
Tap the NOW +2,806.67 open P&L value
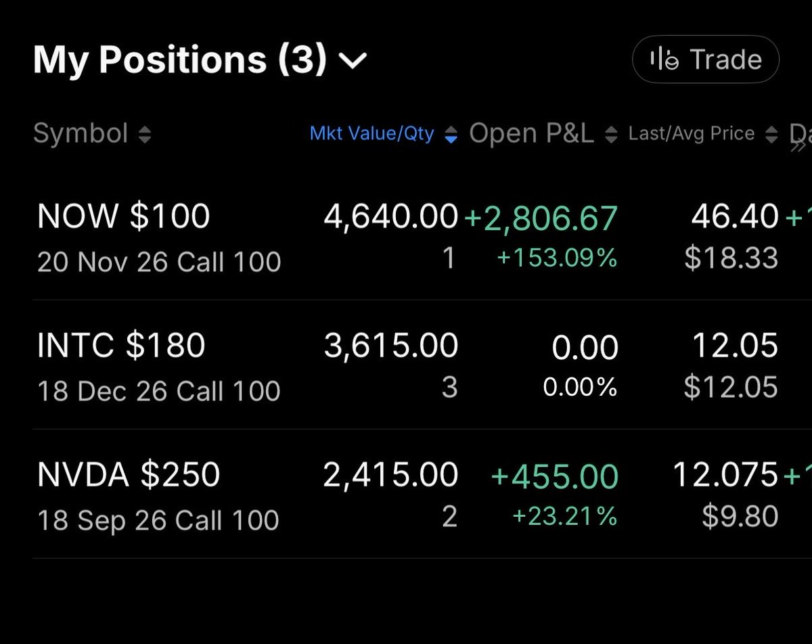(x=541, y=218)
